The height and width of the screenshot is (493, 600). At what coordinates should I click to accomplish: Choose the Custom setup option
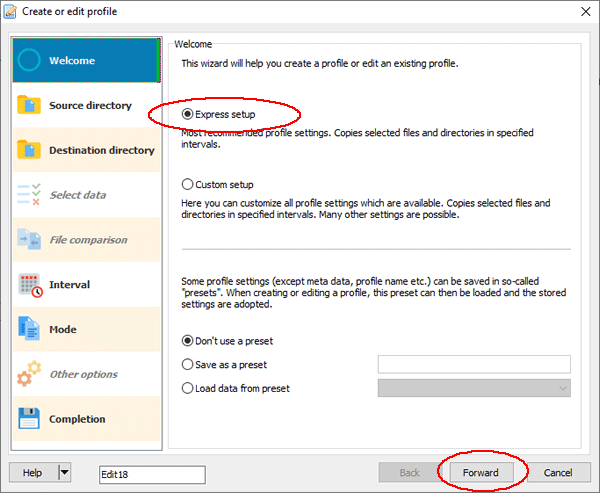coord(188,185)
